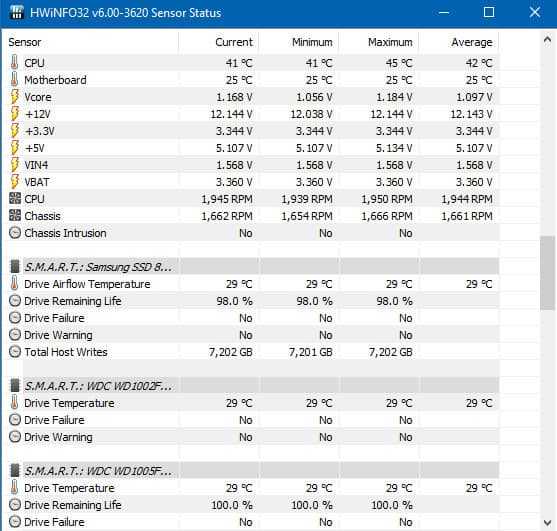
Task: Click the Chassis fan icon
Action: click(15, 216)
